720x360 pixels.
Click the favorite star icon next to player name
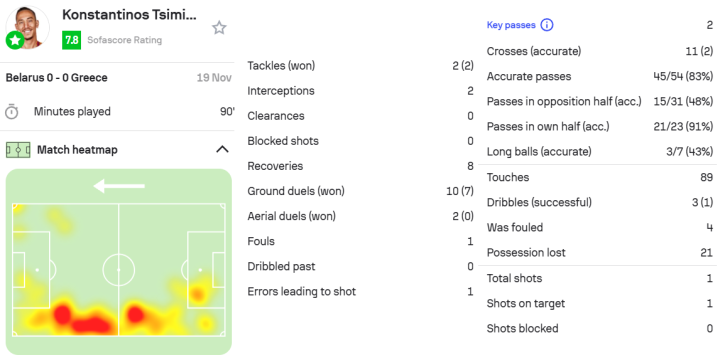click(x=219, y=28)
